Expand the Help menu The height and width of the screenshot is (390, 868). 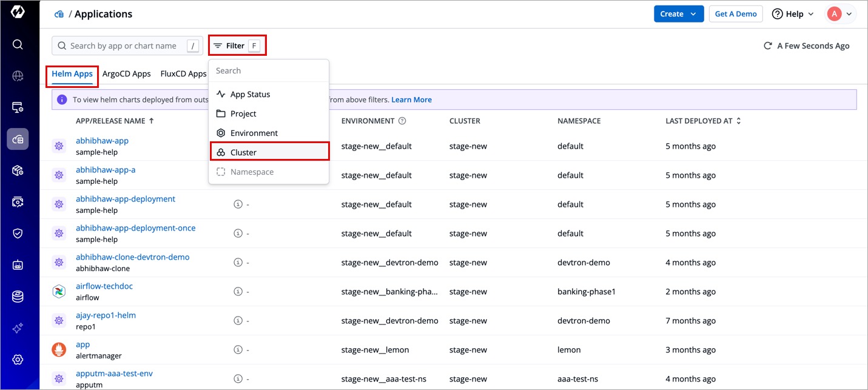pyautogui.click(x=793, y=14)
